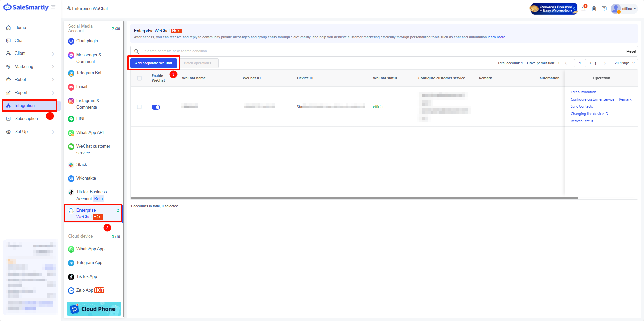644x321 pixels.
Task: Select the LINE channel icon
Action: pyautogui.click(x=71, y=119)
